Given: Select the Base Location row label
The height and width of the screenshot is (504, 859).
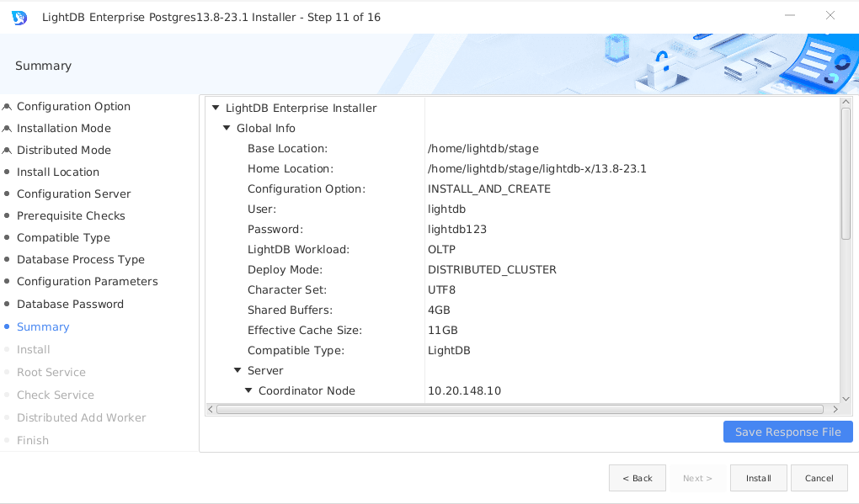Looking at the screenshot, I should point(288,148).
